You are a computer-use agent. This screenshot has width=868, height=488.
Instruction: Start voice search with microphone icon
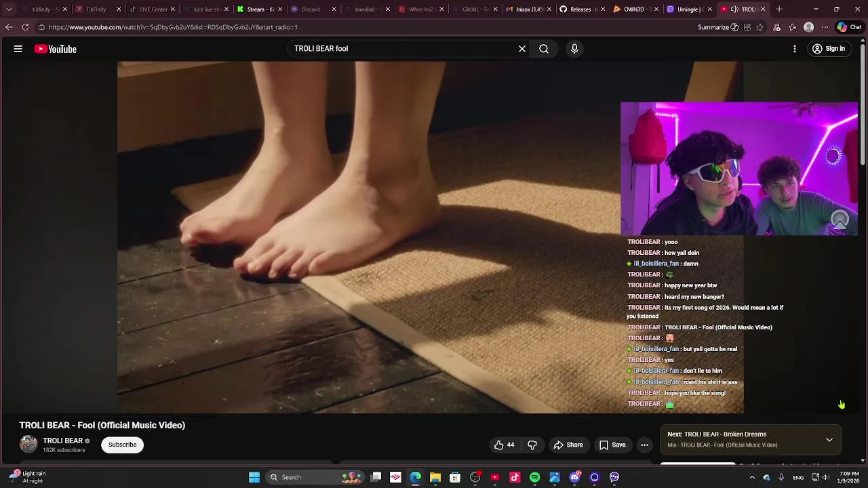(574, 49)
